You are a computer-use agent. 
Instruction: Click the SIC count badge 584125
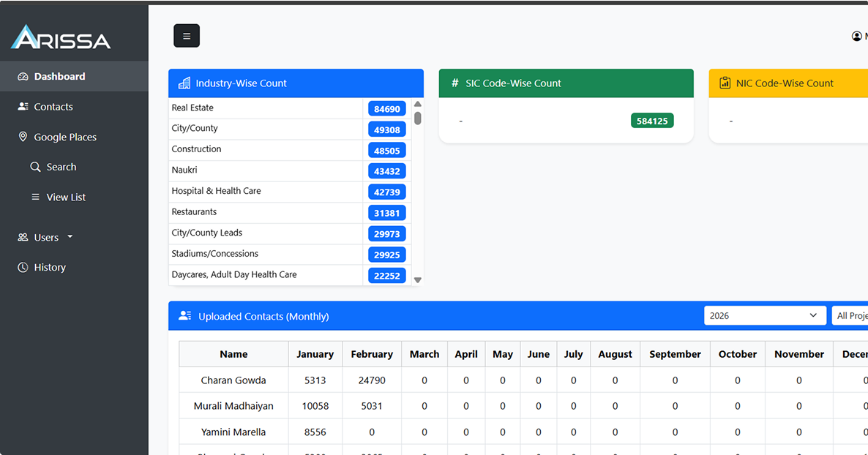[x=651, y=121]
